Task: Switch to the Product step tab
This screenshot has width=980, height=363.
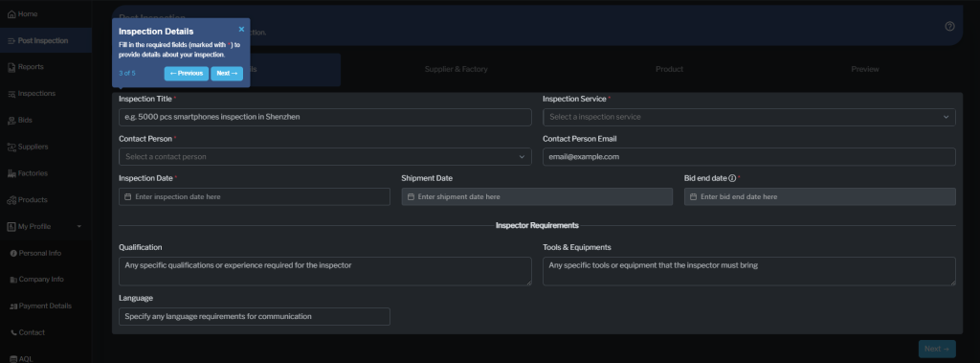Action: pyautogui.click(x=669, y=69)
